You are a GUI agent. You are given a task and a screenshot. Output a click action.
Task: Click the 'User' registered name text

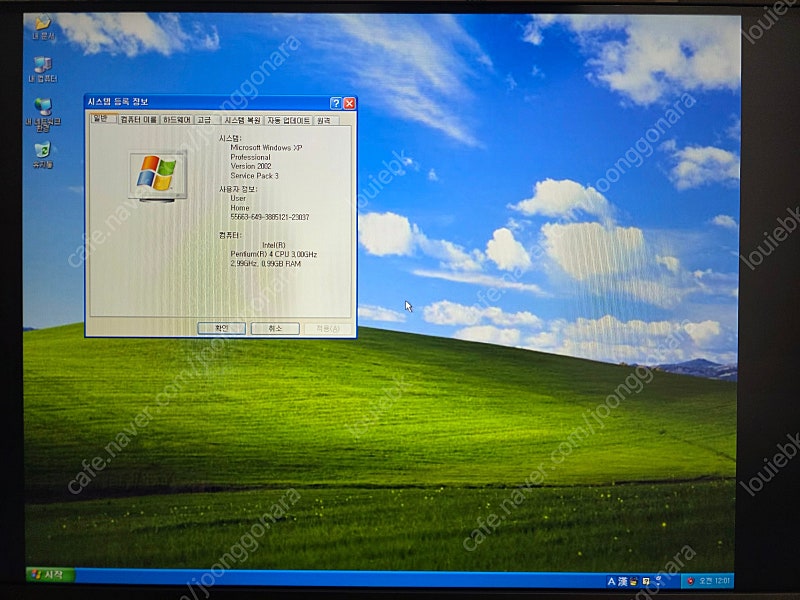click(238, 198)
